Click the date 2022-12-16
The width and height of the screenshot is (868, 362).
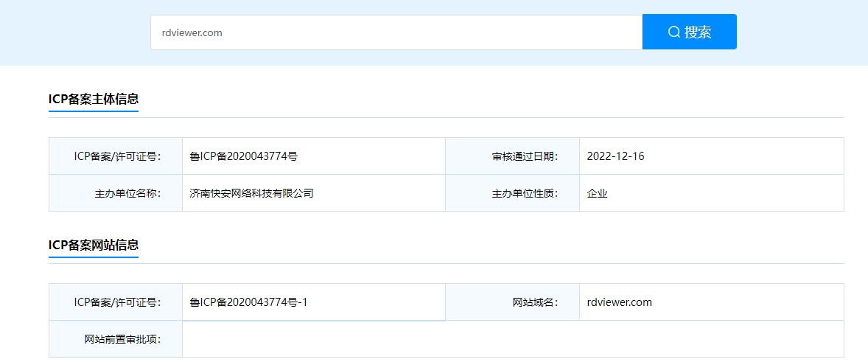[x=615, y=156]
